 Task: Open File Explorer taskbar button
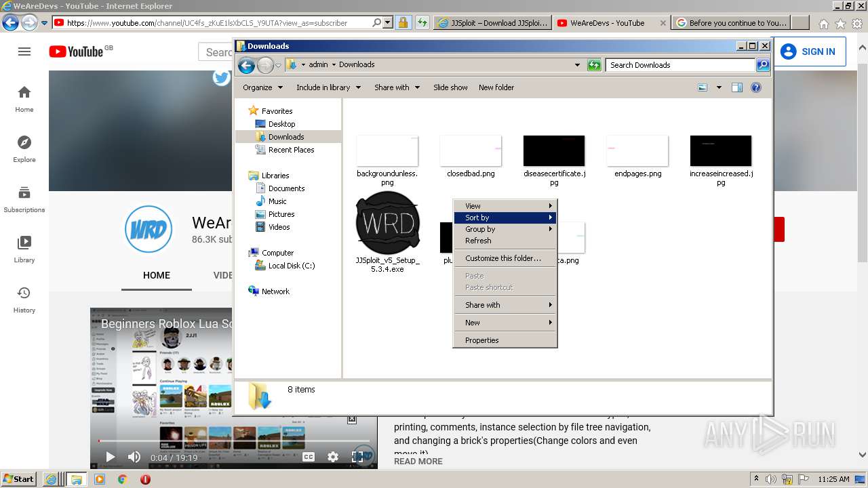click(x=77, y=479)
